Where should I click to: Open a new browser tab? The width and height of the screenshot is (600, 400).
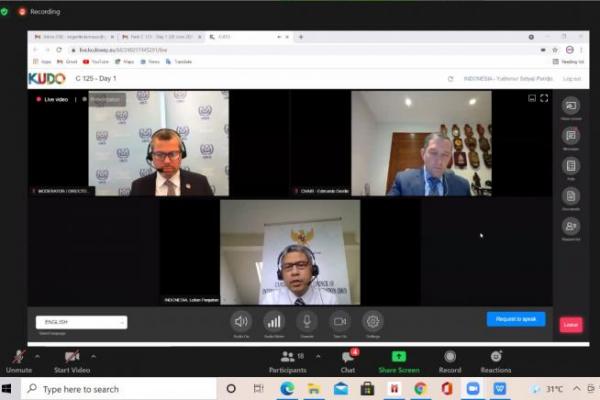tap(301, 37)
